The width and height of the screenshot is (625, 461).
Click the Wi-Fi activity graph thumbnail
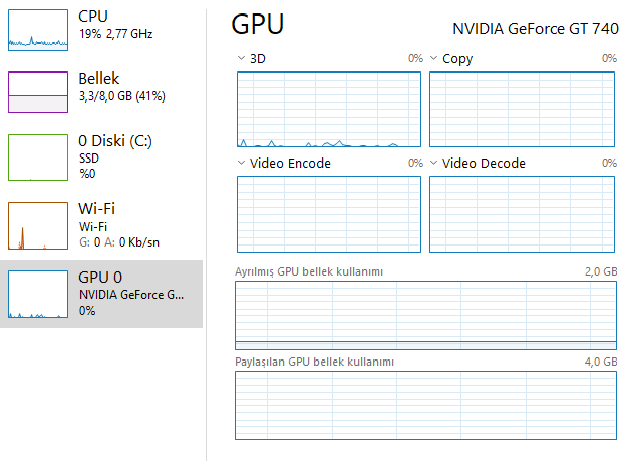[37, 225]
